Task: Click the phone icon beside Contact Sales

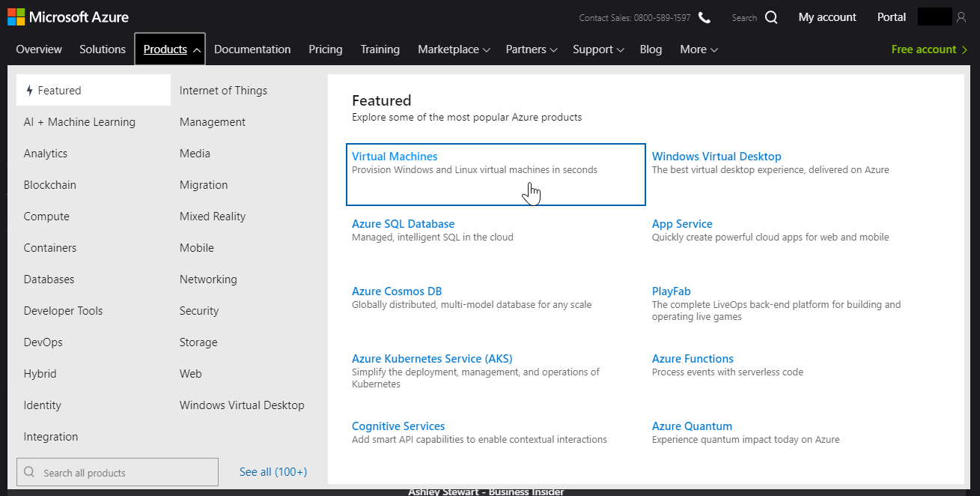Action: point(704,17)
